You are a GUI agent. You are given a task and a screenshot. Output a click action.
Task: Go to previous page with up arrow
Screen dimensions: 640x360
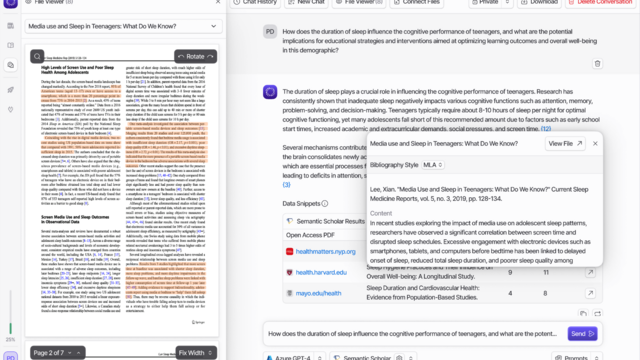79,353
